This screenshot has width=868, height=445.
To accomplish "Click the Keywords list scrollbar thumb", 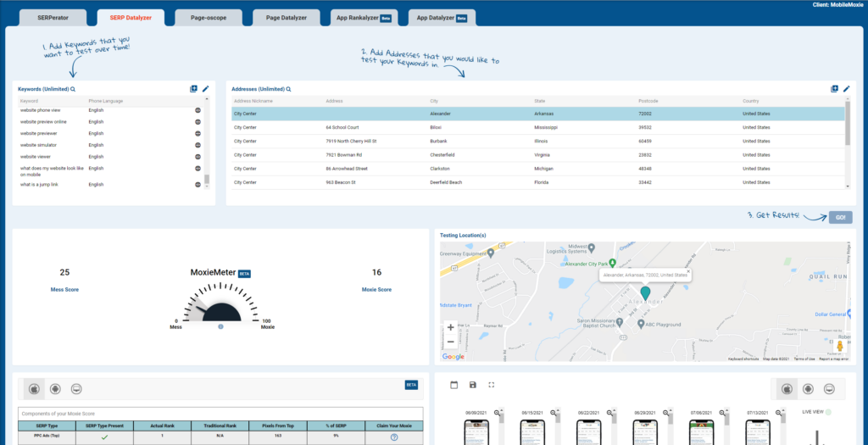I will (x=207, y=179).
